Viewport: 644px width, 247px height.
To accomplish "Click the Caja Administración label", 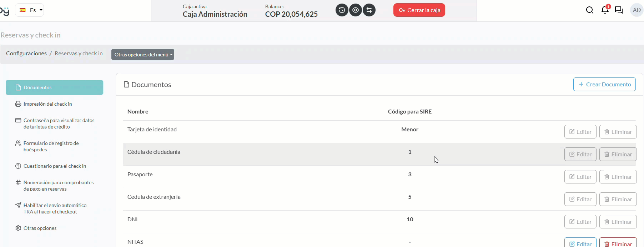I will pyautogui.click(x=215, y=14).
